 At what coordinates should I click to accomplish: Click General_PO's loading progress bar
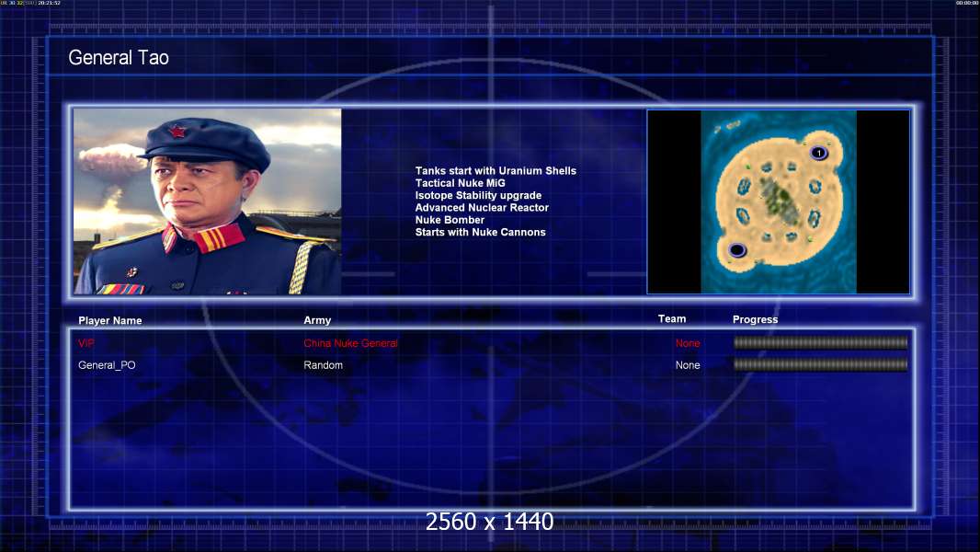(x=821, y=364)
